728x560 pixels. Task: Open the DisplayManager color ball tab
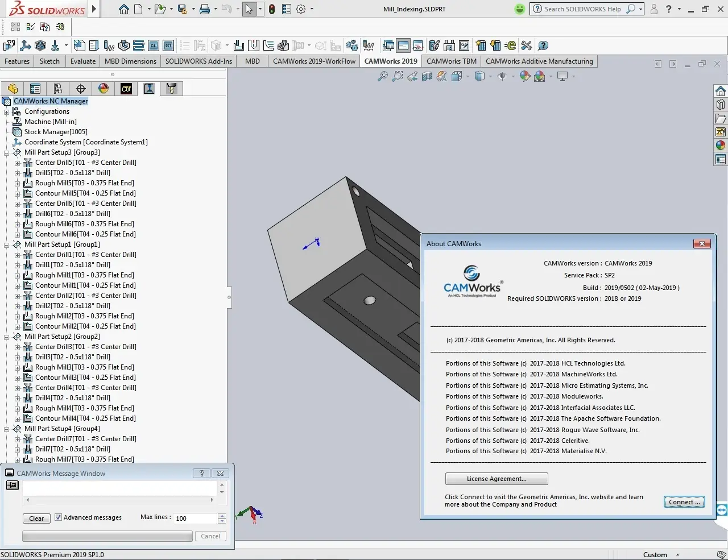coord(104,88)
